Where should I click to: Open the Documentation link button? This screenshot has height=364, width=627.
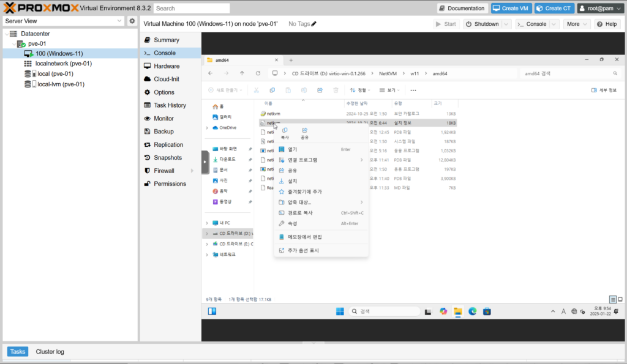pyautogui.click(x=462, y=8)
